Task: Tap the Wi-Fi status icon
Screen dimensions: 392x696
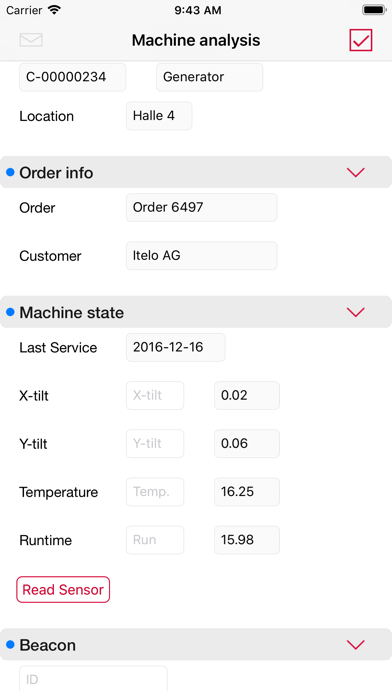Action: [x=54, y=10]
